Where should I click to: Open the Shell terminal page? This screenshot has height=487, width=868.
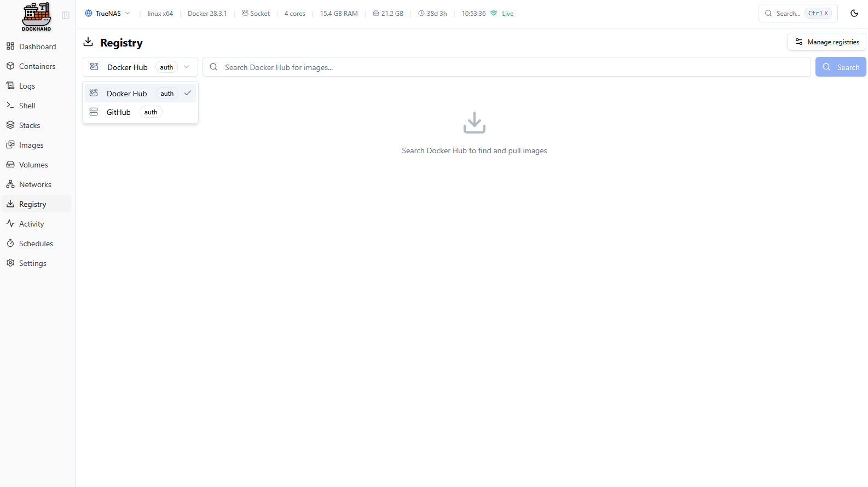coord(27,106)
